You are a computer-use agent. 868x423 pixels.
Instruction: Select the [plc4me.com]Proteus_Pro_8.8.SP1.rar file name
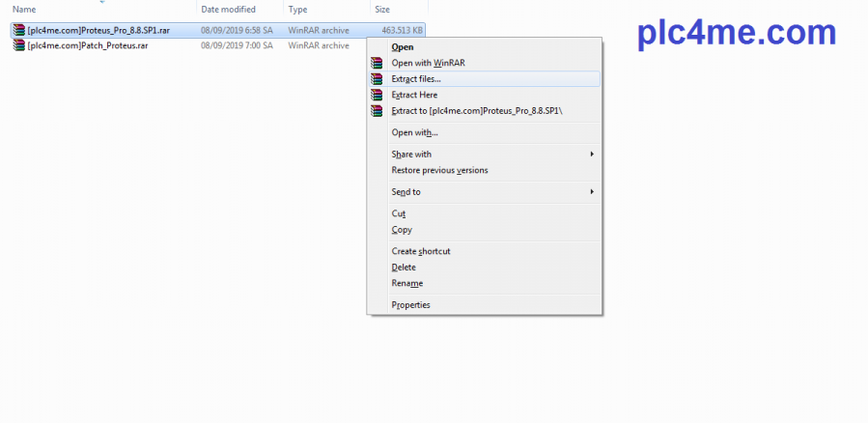pyautogui.click(x=98, y=31)
